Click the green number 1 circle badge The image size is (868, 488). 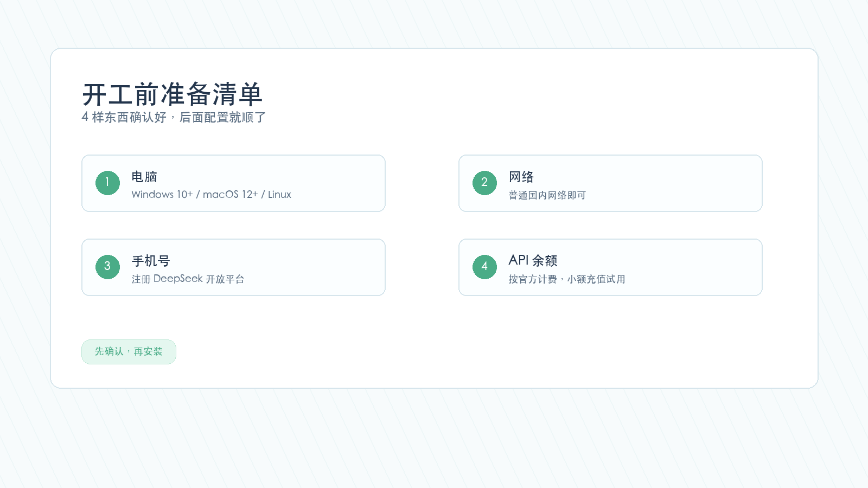point(107,183)
